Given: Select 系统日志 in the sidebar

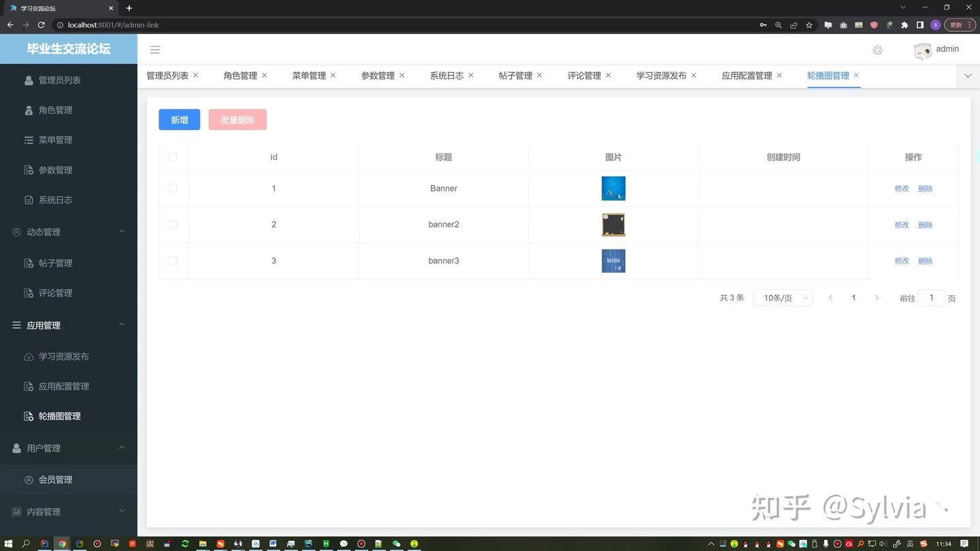Looking at the screenshot, I should (55, 199).
